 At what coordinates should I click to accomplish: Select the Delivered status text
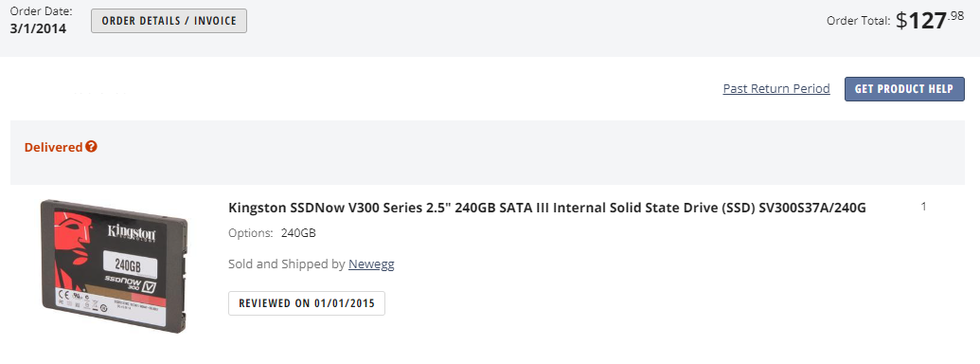click(53, 148)
